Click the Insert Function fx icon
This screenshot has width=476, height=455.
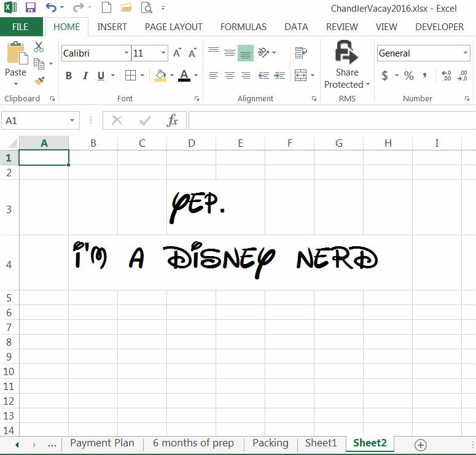[172, 120]
